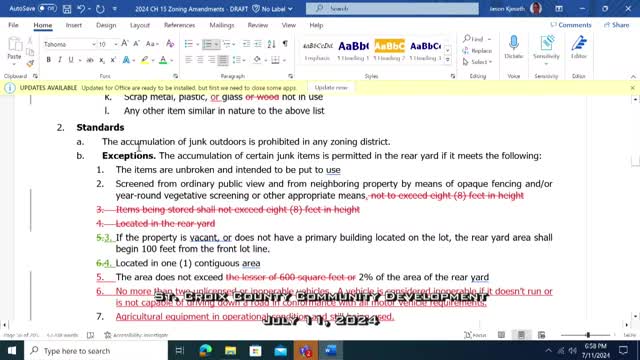Increase font size with grow icon

tap(125, 44)
